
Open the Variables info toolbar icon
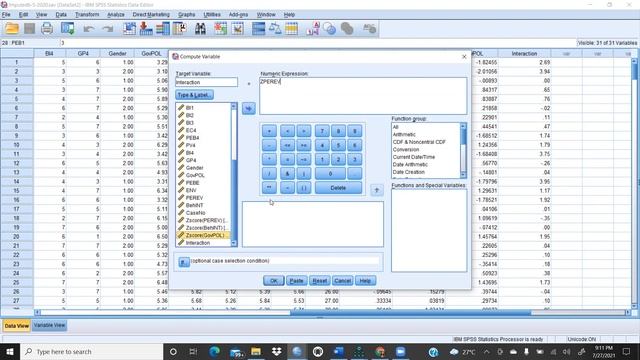click(x=162, y=29)
